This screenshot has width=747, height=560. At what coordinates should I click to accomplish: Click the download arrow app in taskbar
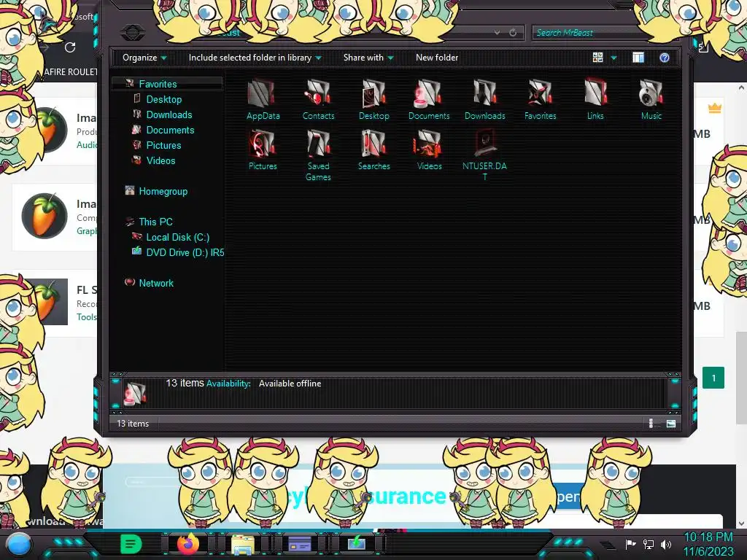(356, 544)
